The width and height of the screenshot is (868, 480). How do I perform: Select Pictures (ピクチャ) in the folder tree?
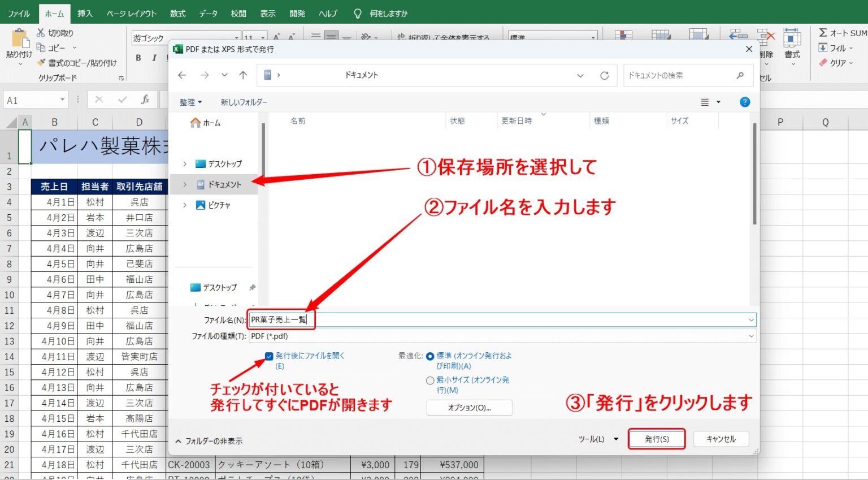point(213,205)
